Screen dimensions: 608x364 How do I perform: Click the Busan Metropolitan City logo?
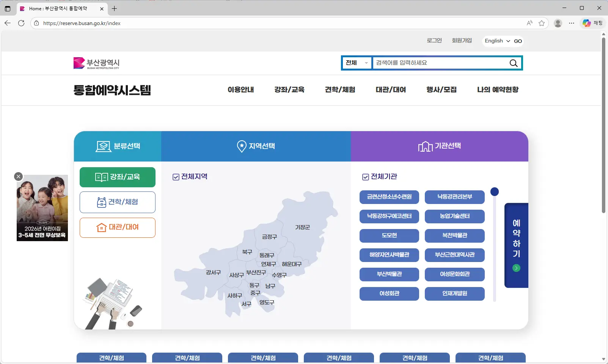pyautogui.click(x=96, y=63)
